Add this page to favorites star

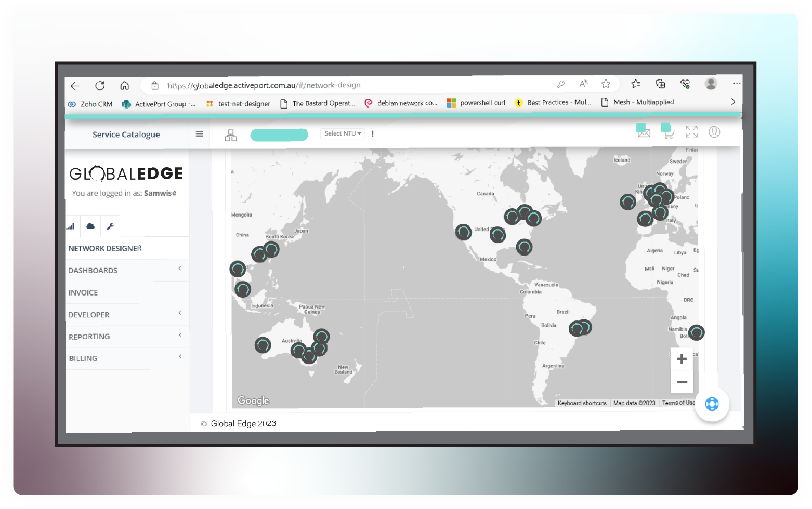point(606,84)
